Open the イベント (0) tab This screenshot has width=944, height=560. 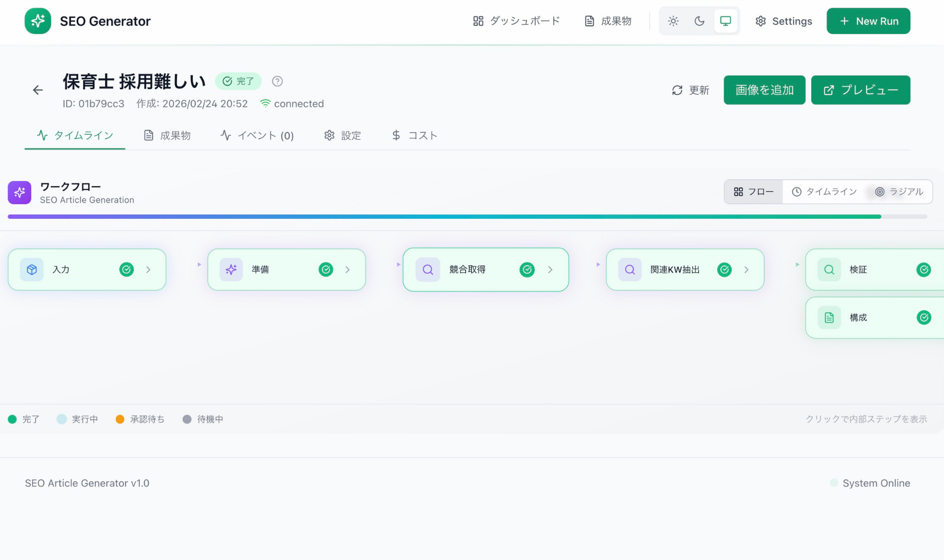click(257, 135)
